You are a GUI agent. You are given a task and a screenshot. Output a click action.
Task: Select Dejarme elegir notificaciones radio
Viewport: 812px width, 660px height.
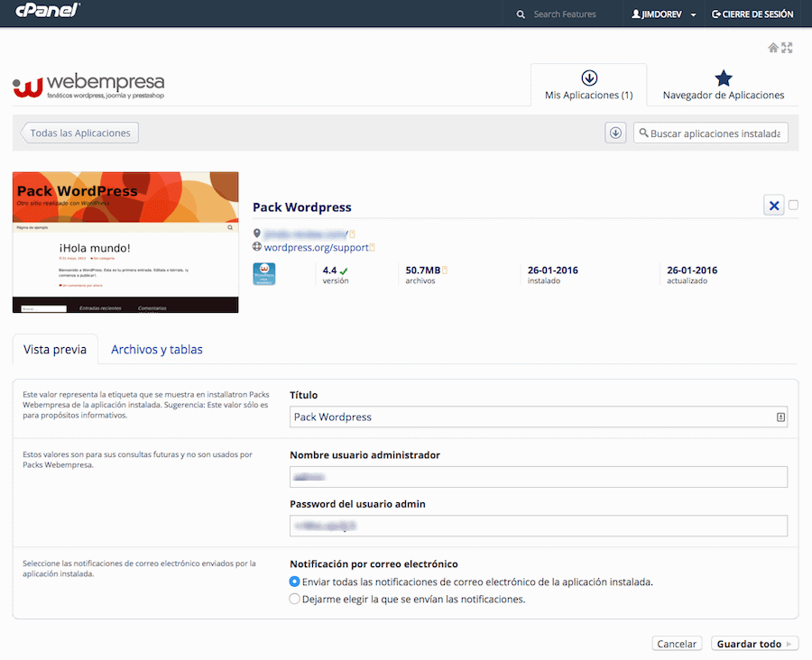(295, 599)
